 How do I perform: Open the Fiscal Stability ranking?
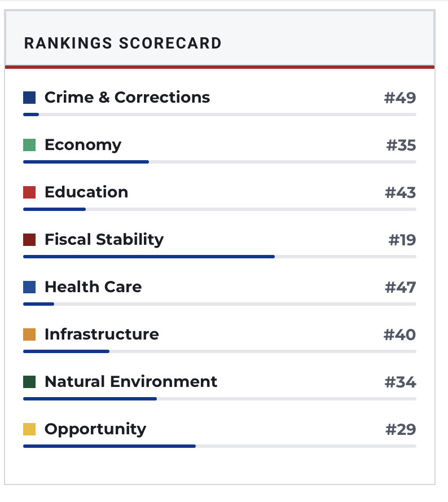(x=104, y=240)
